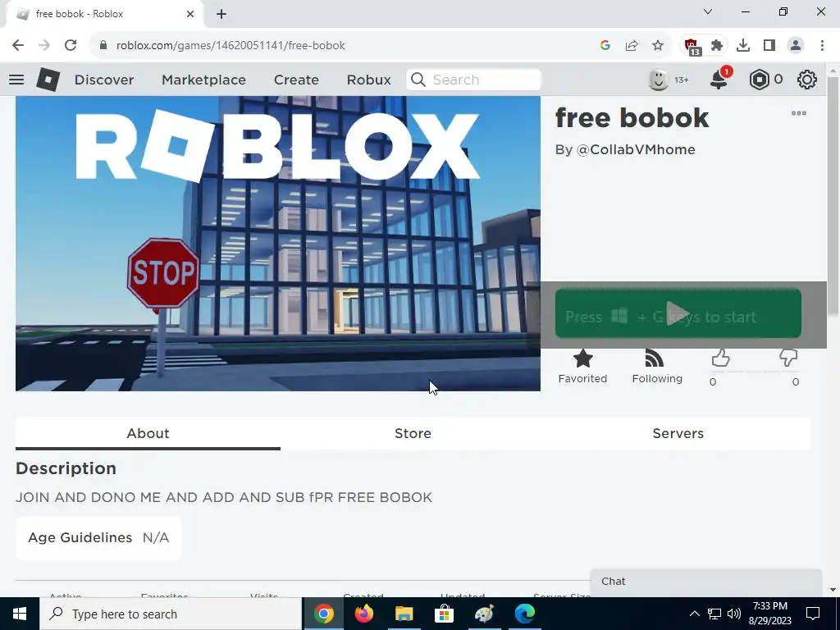Screen dimensions: 840x630
Task: Click the Favorited star icon
Action: click(x=583, y=358)
